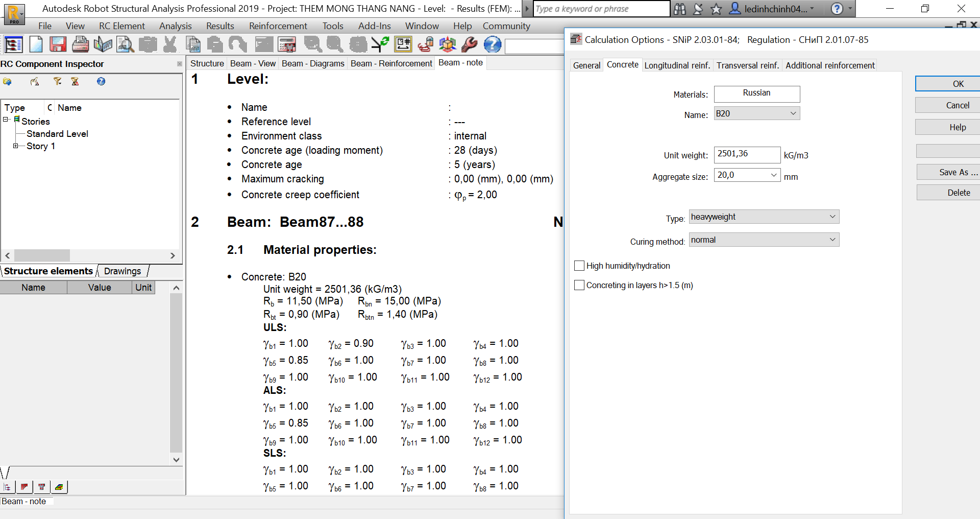The width and height of the screenshot is (980, 519).
Task: Click the lock with red cable icon
Action: point(425,45)
